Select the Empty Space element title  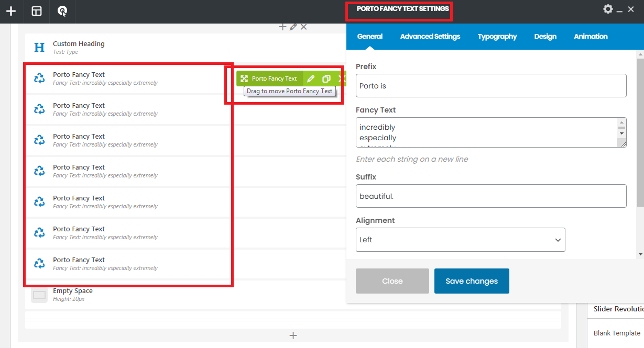(x=73, y=291)
